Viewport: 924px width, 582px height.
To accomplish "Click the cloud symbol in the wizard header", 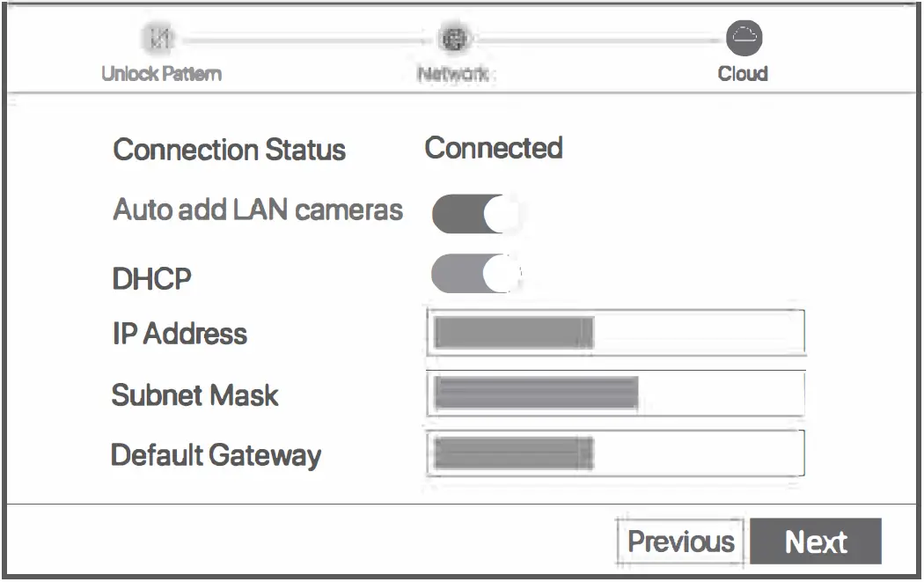I will click(x=744, y=39).
